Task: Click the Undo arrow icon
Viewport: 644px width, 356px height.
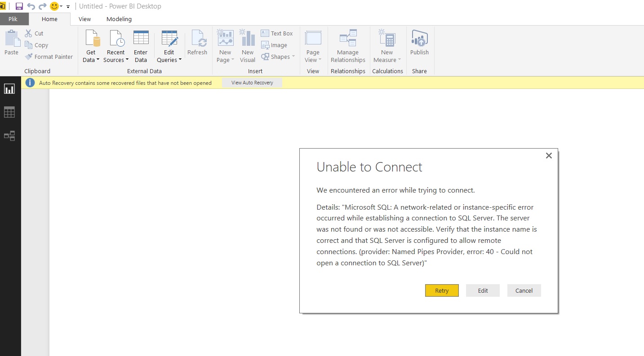Action: [x=31, y=6]
